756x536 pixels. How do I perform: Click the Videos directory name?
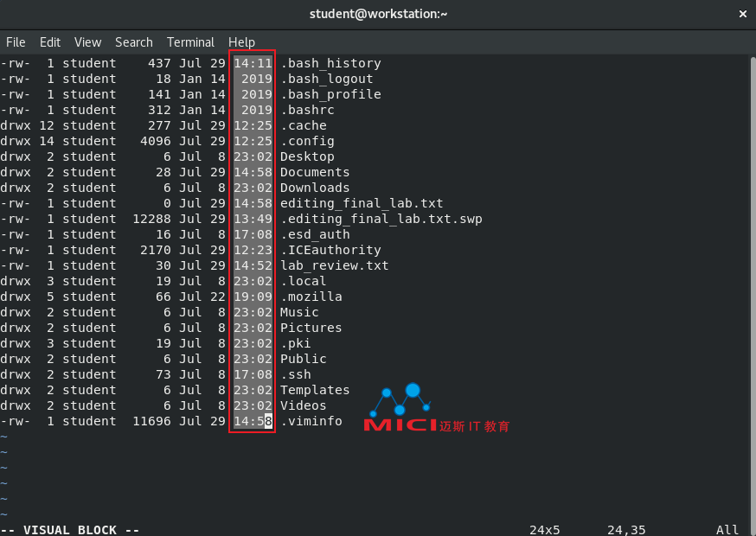tap(304, 405)
